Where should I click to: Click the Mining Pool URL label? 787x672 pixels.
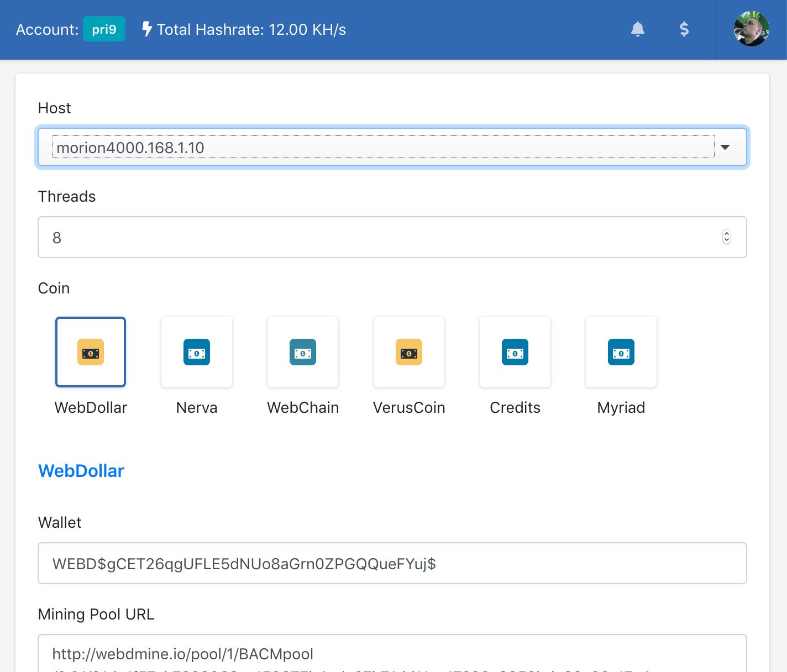[x=96, y=614]
